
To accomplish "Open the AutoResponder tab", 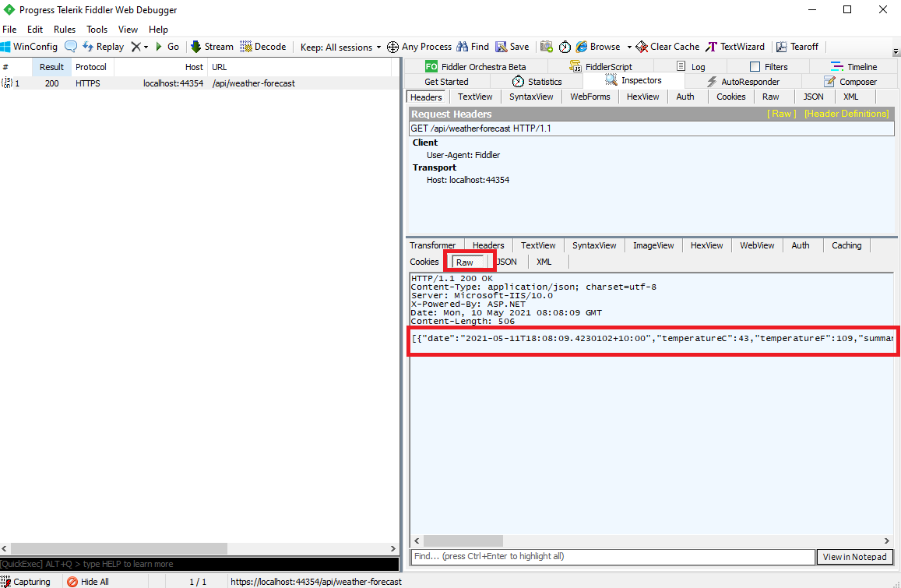I will 742,82.
